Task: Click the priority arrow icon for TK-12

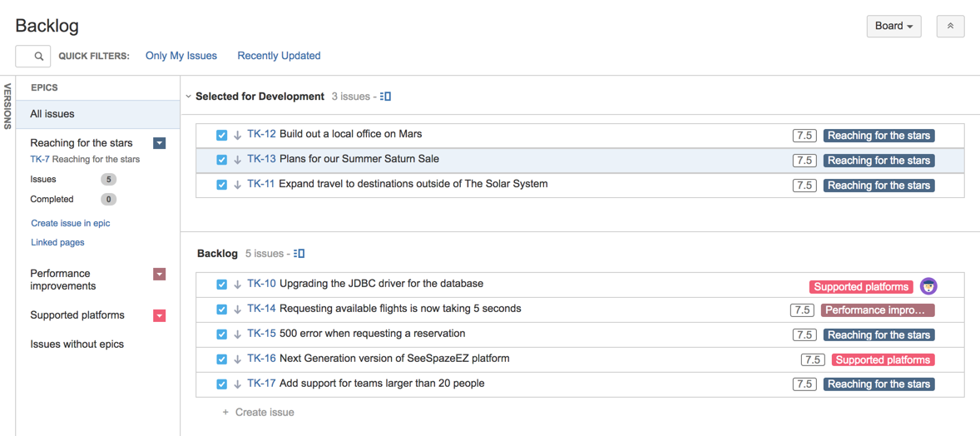Action: pyautogui.click(x=237, y=135)
